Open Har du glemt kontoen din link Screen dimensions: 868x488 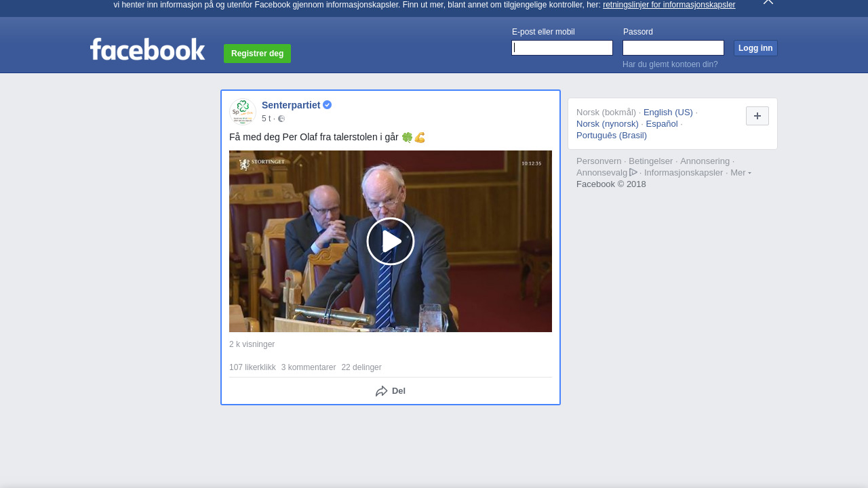tap(670, 64)
